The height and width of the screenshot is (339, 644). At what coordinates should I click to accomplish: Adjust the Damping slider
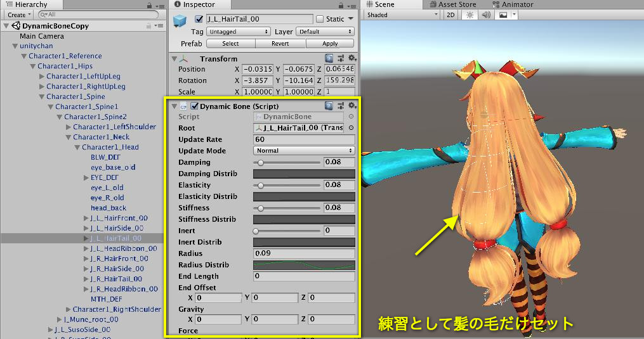point(287,163)
